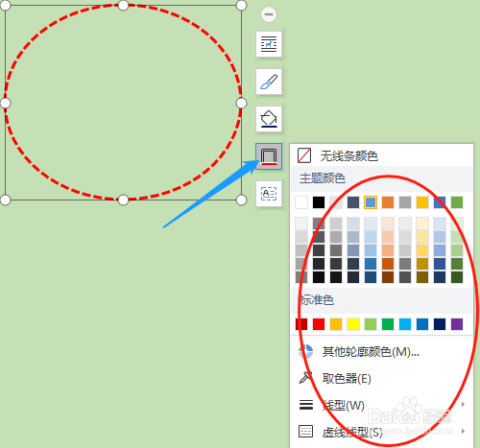
Task: Click bottom-center resize handle of ellipse
Action: click(123, 200)
